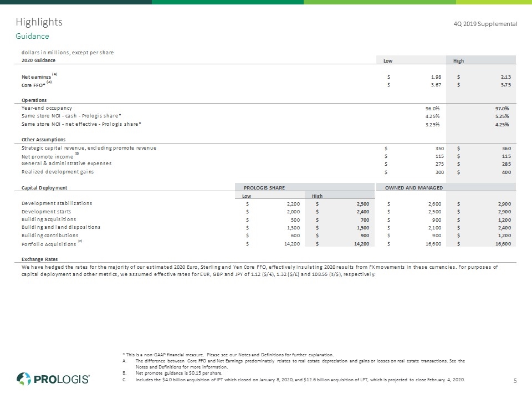This screenshot has height=399, width=532.
Task: Select the Development starts label
Action: click(46, 212)
